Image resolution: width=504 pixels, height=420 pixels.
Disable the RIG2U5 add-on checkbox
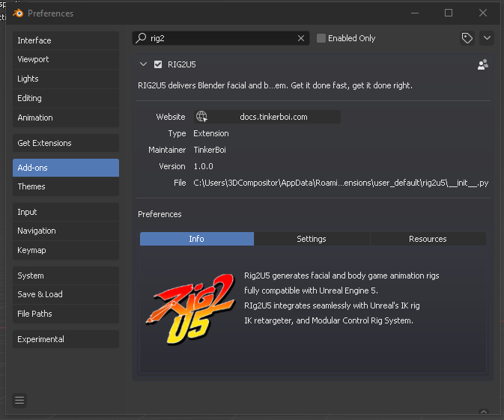click(x=158, y=65)
